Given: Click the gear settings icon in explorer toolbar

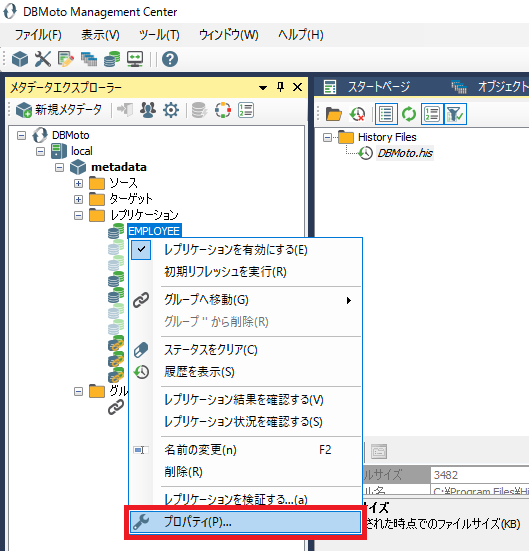Looking at the screenshot, I should (x=171, y=110).
